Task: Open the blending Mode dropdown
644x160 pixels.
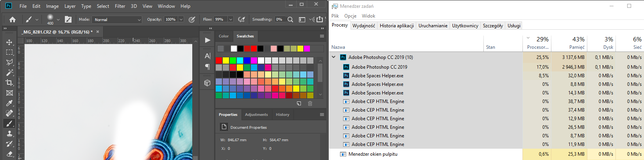Action: [x=117, y=20]
